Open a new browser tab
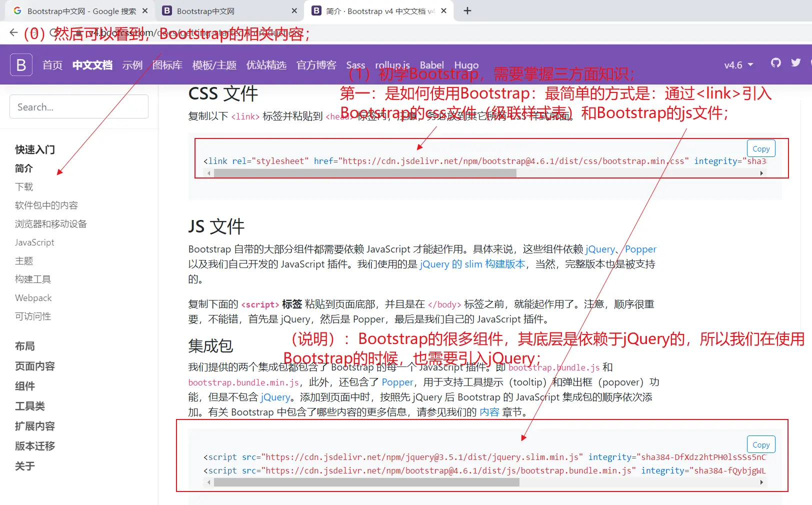 tap(467, 10)
